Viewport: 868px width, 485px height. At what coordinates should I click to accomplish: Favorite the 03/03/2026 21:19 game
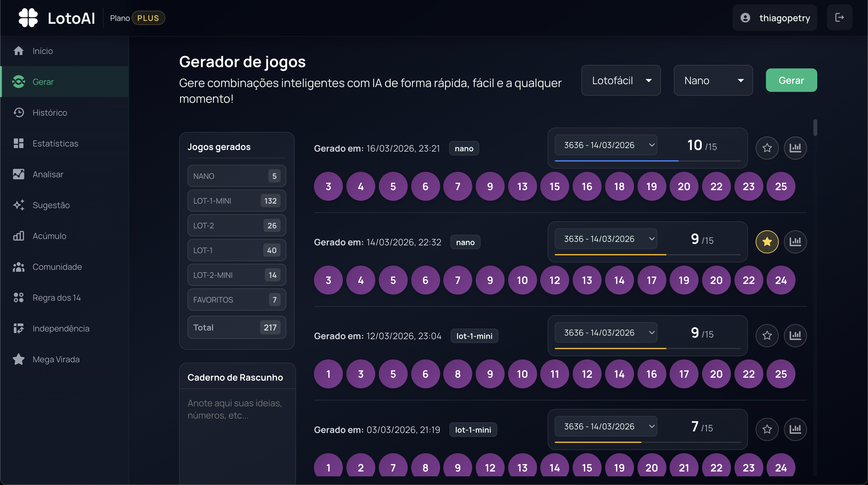pos(767,429)
